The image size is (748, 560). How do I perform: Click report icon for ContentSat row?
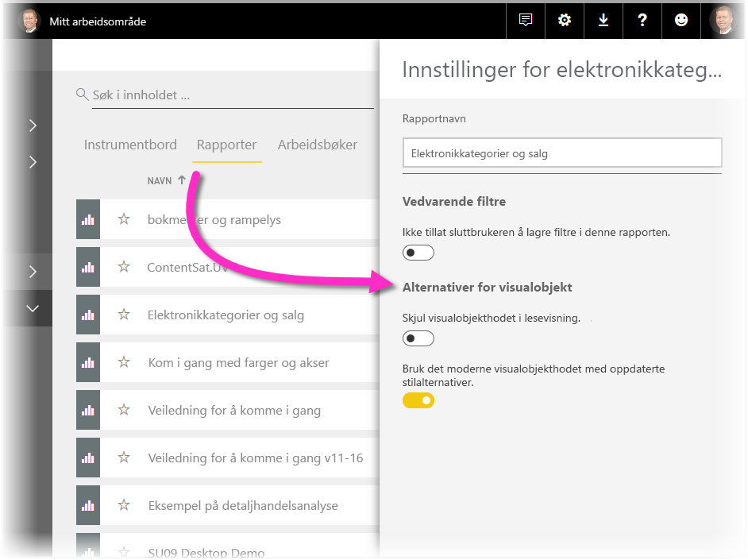coord(88,267)
